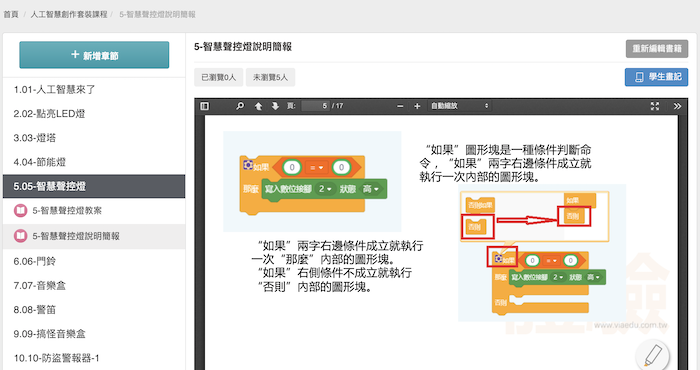Click book icon beside 5-智慧聲控燈說明簡報
700x370 pixels.
pyautogui.click(x=21, y=236)
